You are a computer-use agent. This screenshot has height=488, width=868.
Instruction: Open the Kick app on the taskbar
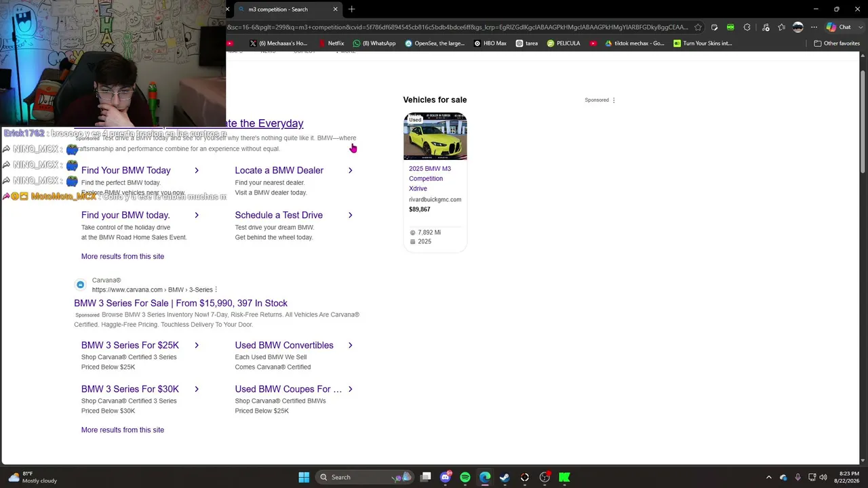pyautogui.click(x=564, y=477)
